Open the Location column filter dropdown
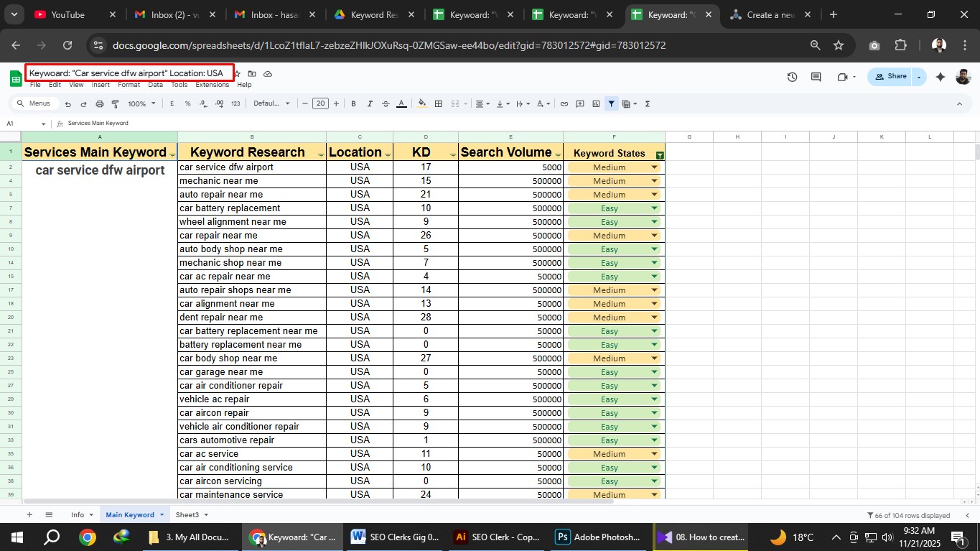The width and height of the screenshot is (980, 551). pyautogui.click(x=388, y=154)
